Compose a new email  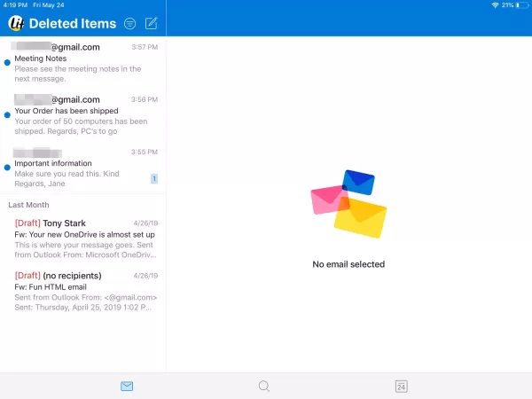point(152,23)
